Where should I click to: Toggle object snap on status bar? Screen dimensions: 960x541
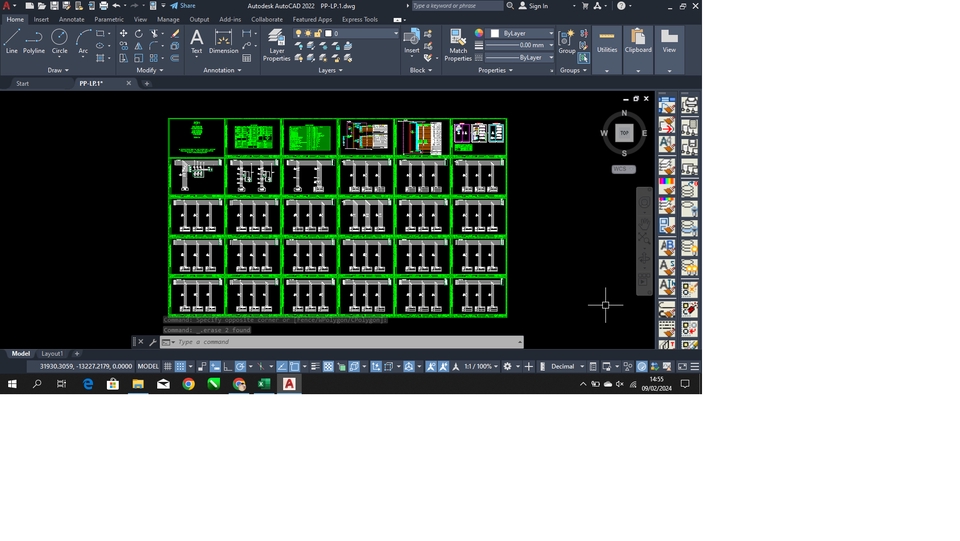(294, 367)
